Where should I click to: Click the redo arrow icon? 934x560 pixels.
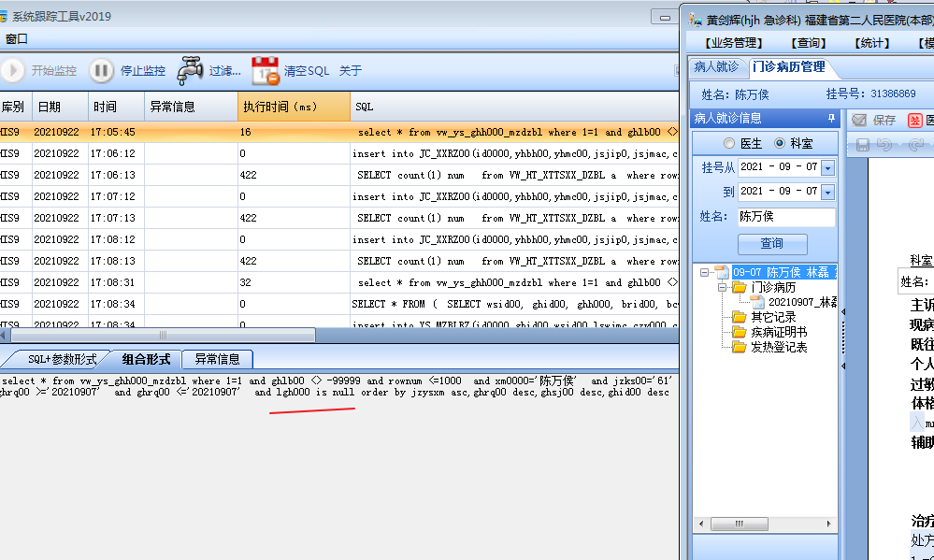tap(917, 145)
